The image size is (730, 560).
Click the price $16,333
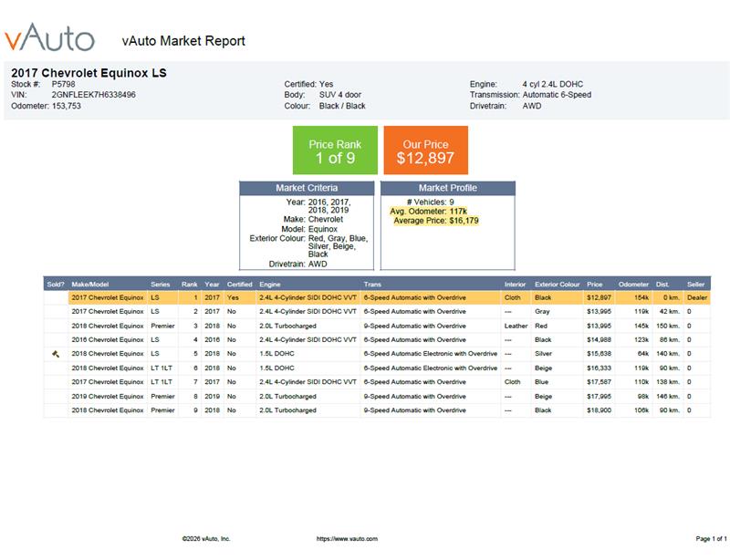tap(599, 368)
